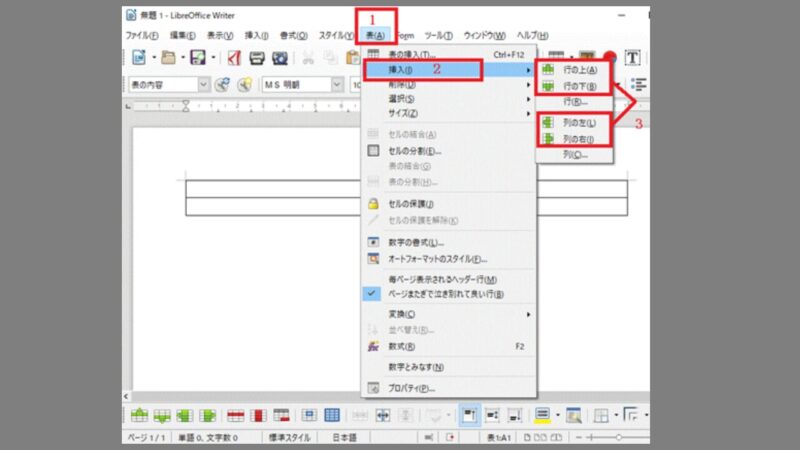Click the ページ 1/1 status bar field
This screenshot has height=450, width=800.
pyautogui.click(x=146, y=438)
